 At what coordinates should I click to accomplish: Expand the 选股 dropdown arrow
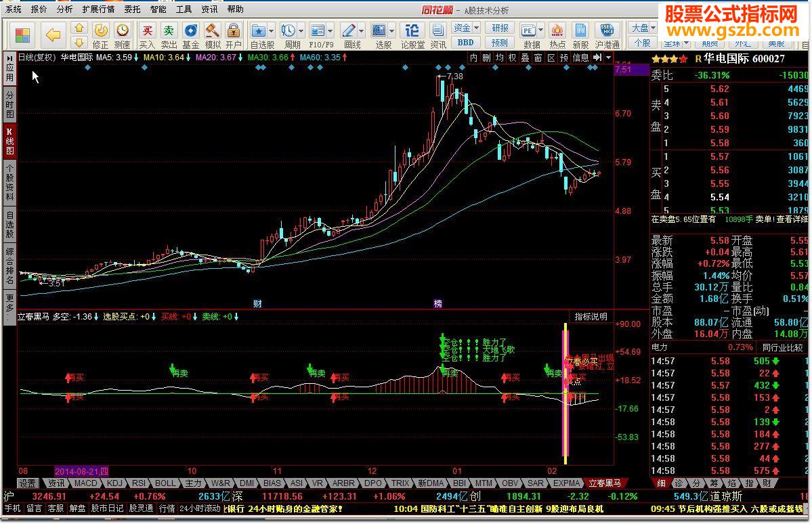tap(391, 30)
